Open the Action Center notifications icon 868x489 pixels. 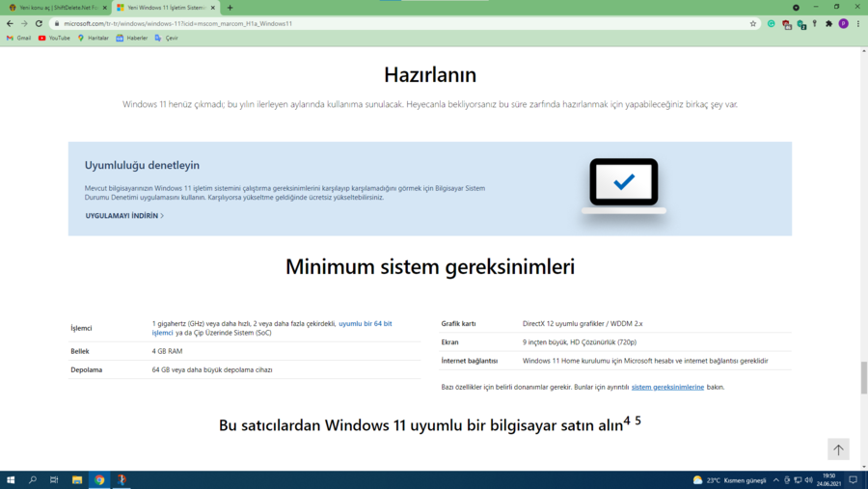pyautogui.click(x=854, y=480)
